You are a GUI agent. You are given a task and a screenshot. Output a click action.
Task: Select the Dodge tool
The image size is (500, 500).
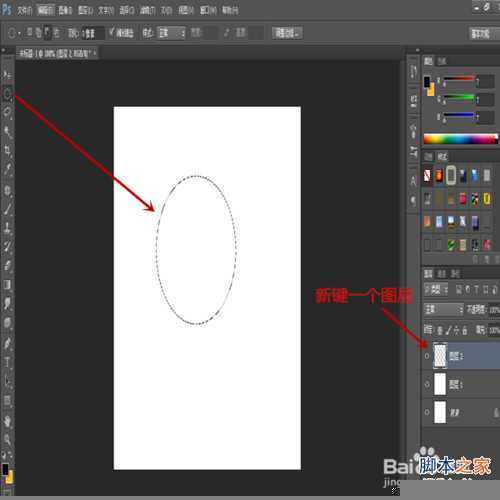7,323
